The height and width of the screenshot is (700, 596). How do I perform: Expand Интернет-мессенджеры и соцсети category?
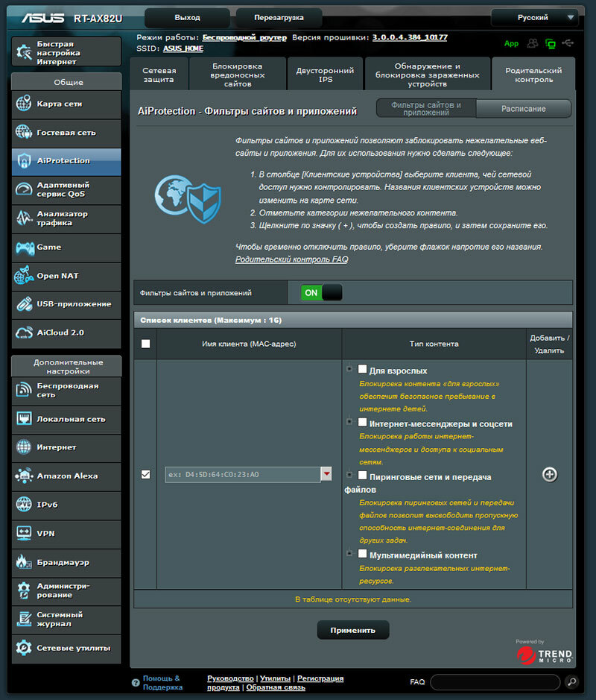tap(349, 421)
